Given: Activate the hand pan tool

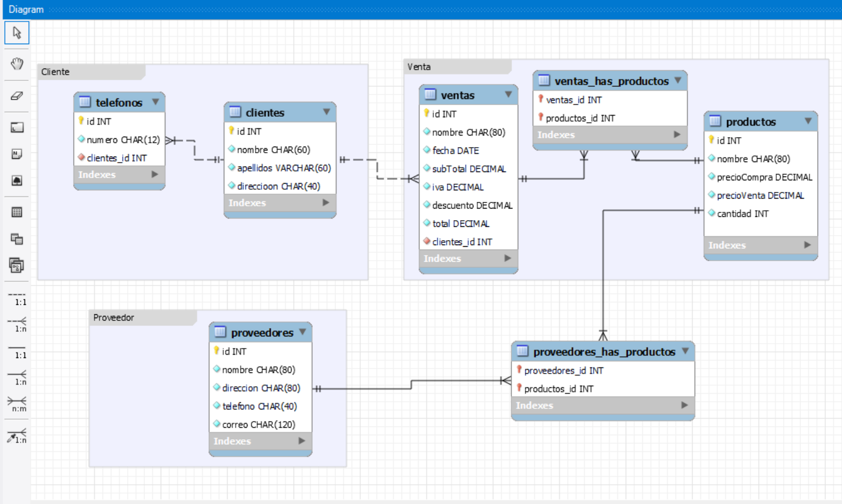Looking at the screenshot, I should 17,64.
